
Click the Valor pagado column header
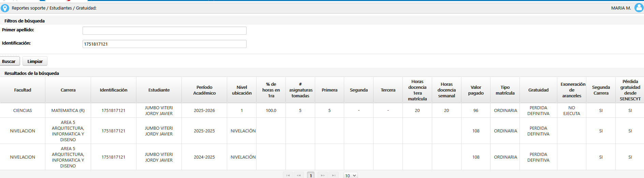click(476, 90)
